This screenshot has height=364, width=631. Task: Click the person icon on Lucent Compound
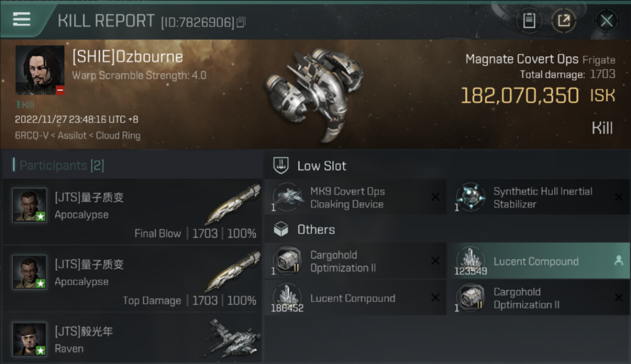[x=618, y=261]
